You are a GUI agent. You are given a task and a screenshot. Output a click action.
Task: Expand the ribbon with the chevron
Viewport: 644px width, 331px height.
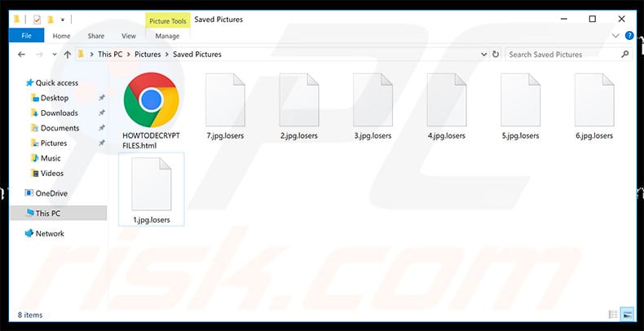(x=615, y=36)
